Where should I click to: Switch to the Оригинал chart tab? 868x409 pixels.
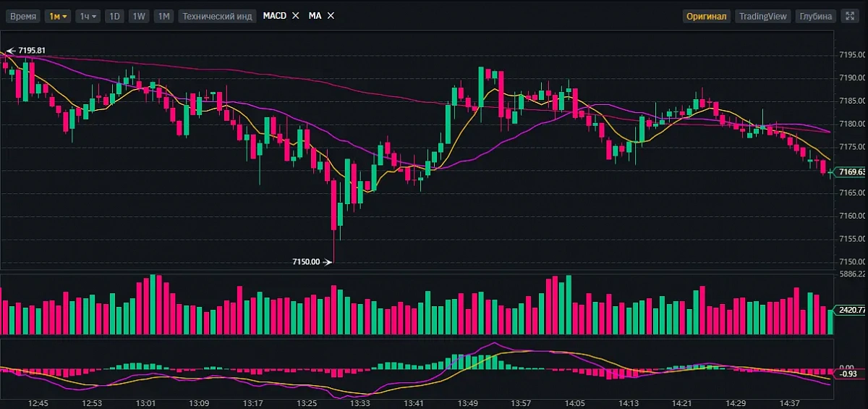pos(706,16)
